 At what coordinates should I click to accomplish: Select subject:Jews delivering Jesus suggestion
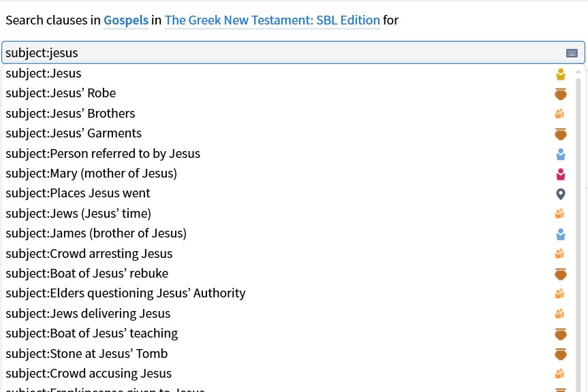285,313
